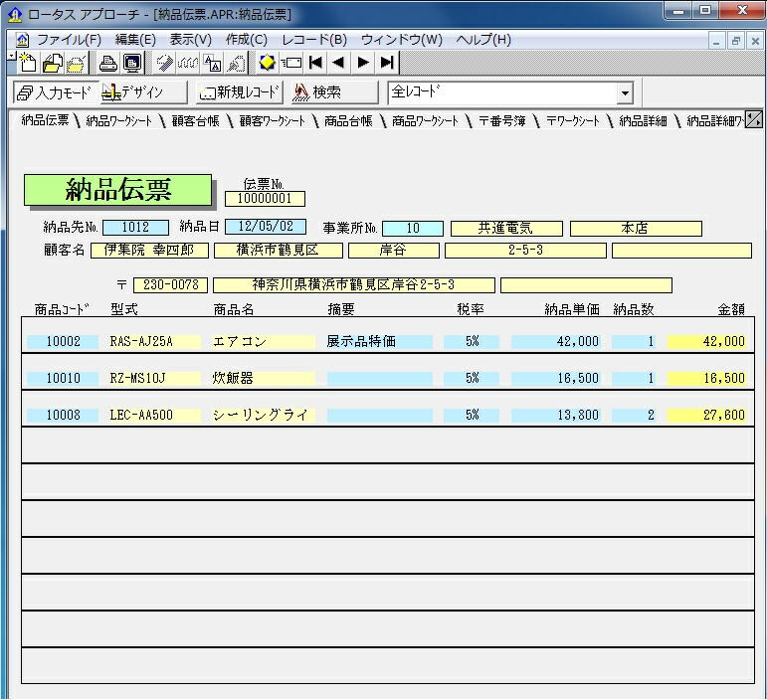Open the ウィンドウ(W) menu

point(402,40)
